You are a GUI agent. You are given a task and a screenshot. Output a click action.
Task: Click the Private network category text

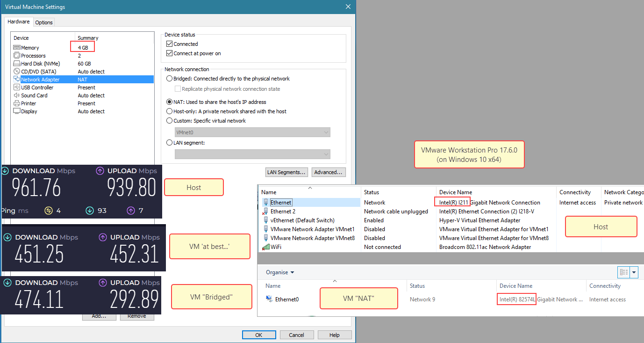tap(623, 203)
